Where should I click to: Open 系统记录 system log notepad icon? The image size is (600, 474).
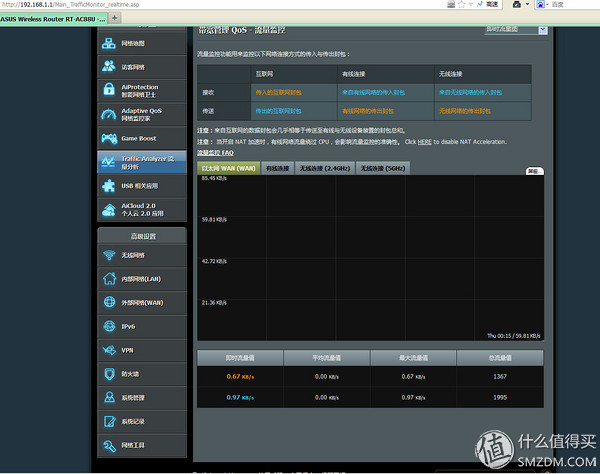tap(109, 421)
